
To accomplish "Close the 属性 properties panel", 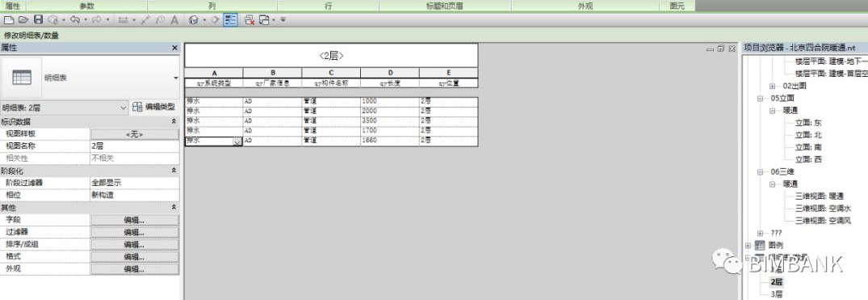I will pyautogui.click(x=175, y=49).
